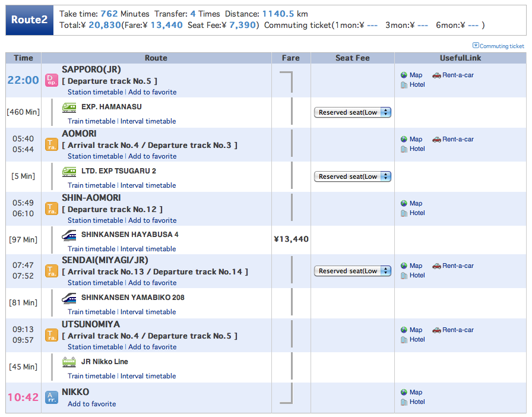This screenshot has height=417, width=532.
Task: Open Train timetable for LTD. EXP TSUGARU 2
Action: 91,185
